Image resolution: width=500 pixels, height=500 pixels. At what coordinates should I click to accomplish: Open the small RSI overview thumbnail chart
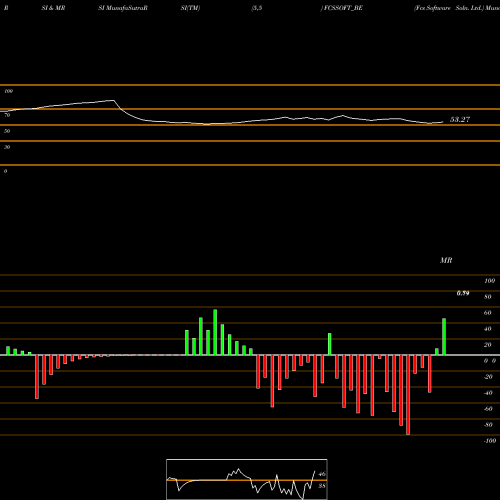(247, 479)
